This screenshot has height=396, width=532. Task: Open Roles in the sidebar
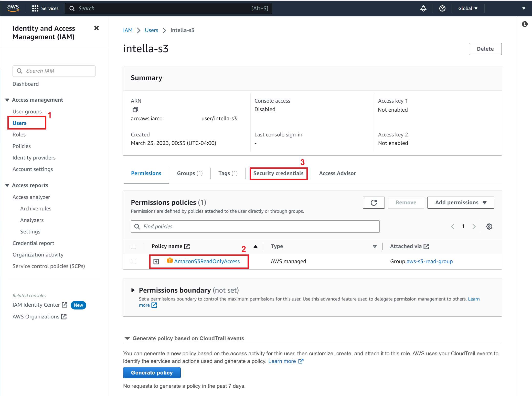click(19, 135)
